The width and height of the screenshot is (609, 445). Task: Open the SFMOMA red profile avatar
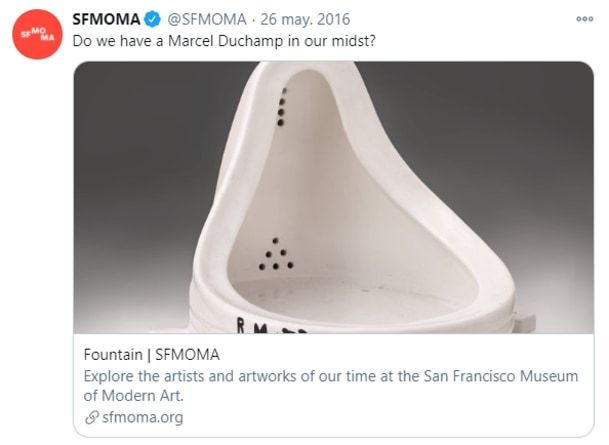37,35
